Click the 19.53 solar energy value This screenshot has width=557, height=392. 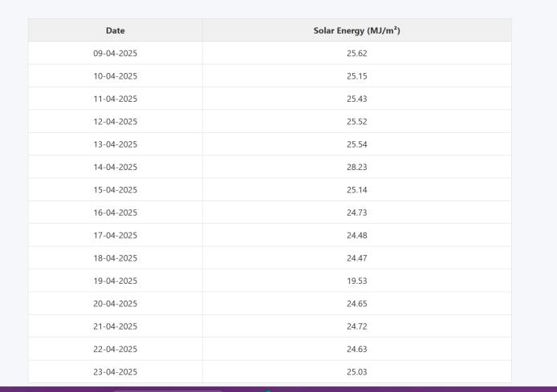pyautogui.click(x=356, y=281)
